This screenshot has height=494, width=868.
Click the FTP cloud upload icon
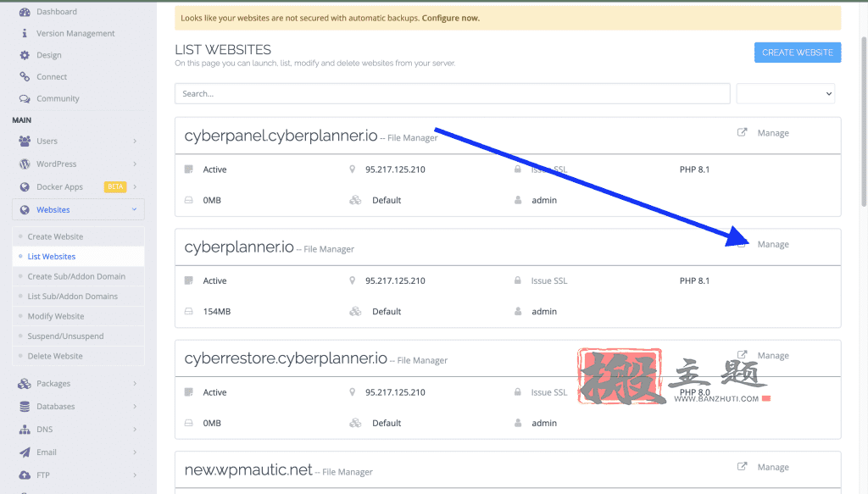pyautogui.click(x=25, y=475)
